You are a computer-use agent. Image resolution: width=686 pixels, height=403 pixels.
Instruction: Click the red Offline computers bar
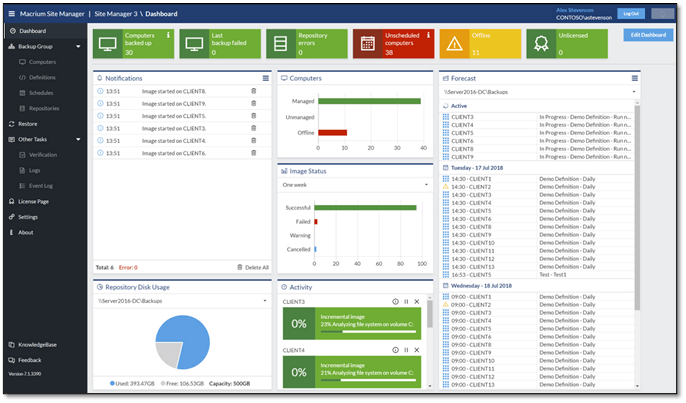332,133
